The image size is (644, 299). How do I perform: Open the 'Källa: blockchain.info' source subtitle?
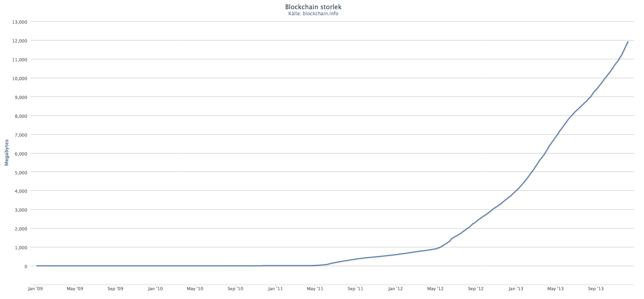pyautogui.click(x=313, y=14)
